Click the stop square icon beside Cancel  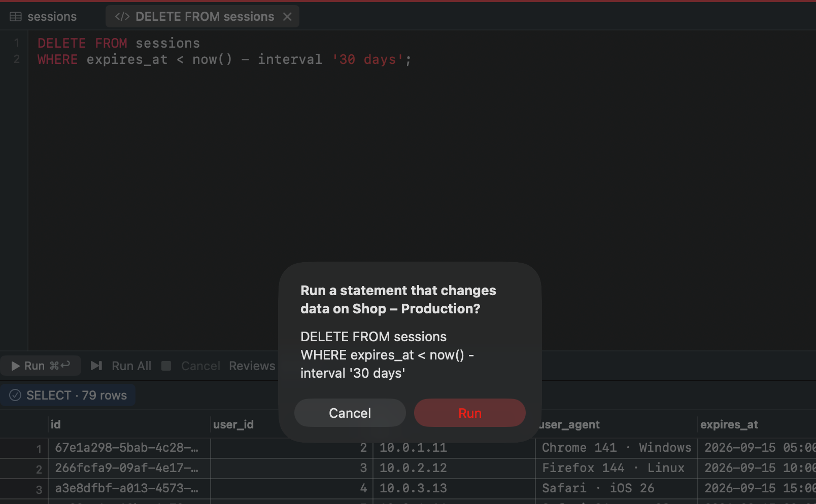click(x=166, y=366)
